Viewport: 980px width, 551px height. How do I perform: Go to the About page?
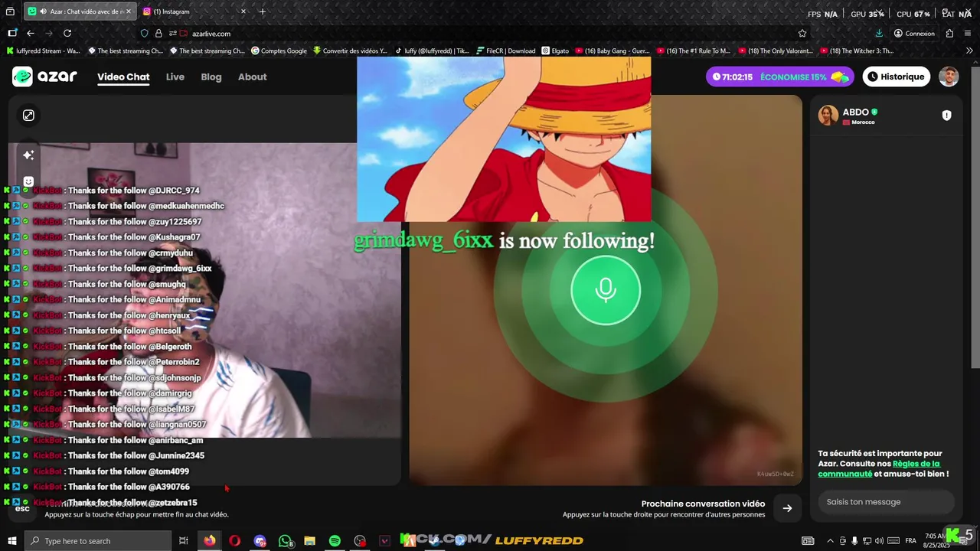pos(252,77)
